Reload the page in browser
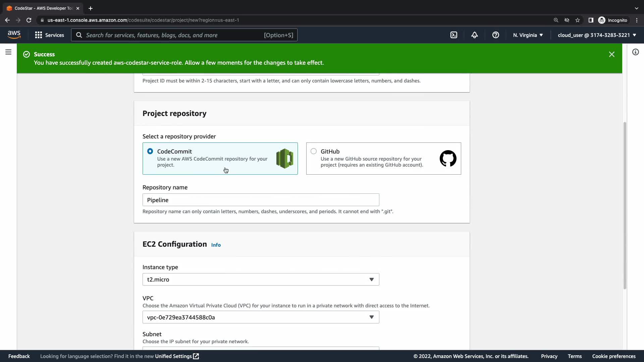Screen dimensions: 644x362 (29, 20)
